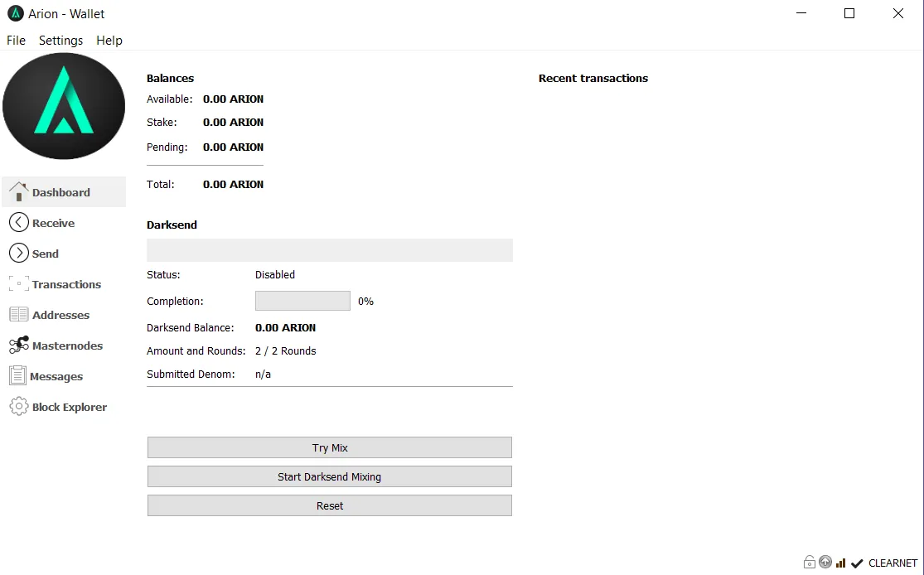Click the Recent transactions heading
The image size is (924, 575).
tap(593, 79)
